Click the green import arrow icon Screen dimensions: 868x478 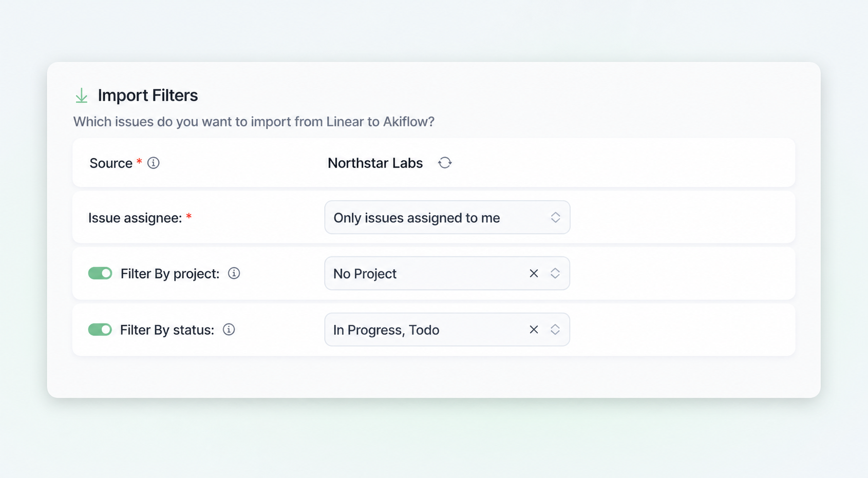pos(81,95)
